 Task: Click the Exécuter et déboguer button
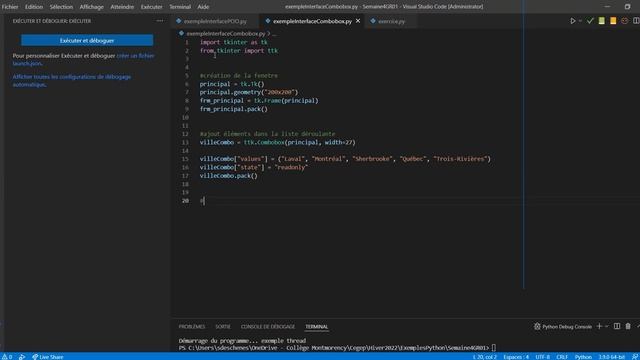tap(87, 40)
